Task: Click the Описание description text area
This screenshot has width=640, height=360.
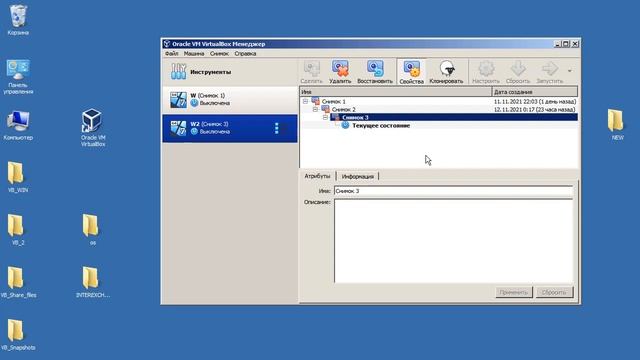Action: (453, 241)
